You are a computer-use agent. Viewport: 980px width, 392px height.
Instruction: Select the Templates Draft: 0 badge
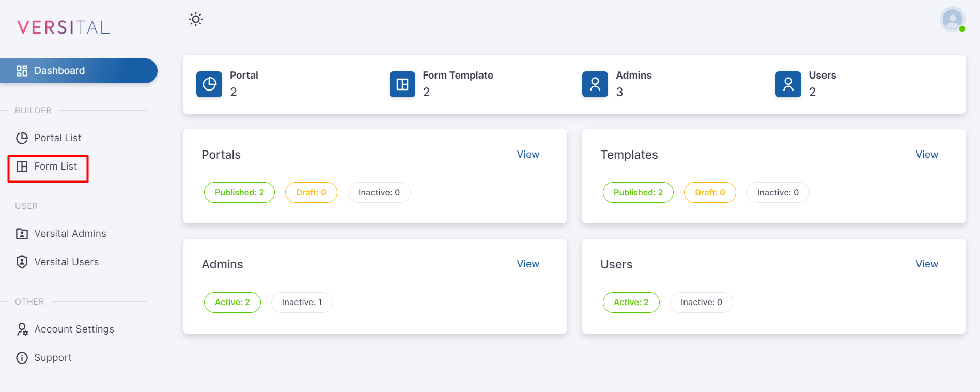710,192
